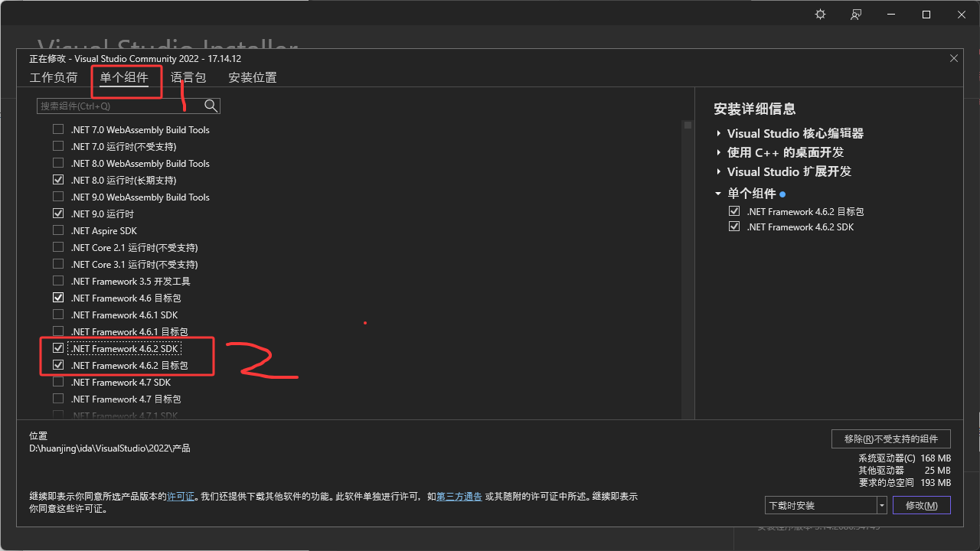Minimize the Visual Studio Installer window
Screen dimensions: 980x551
point(891,15)
